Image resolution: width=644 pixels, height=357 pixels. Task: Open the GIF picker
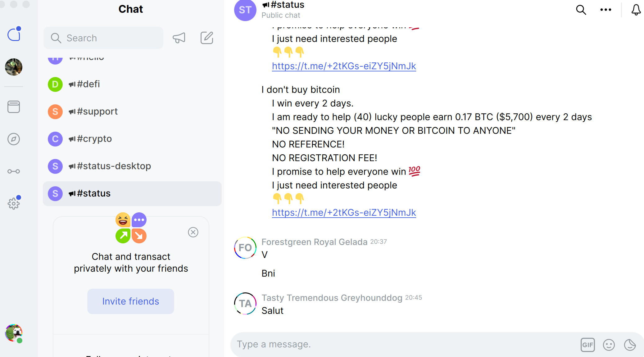pos(587,344)
